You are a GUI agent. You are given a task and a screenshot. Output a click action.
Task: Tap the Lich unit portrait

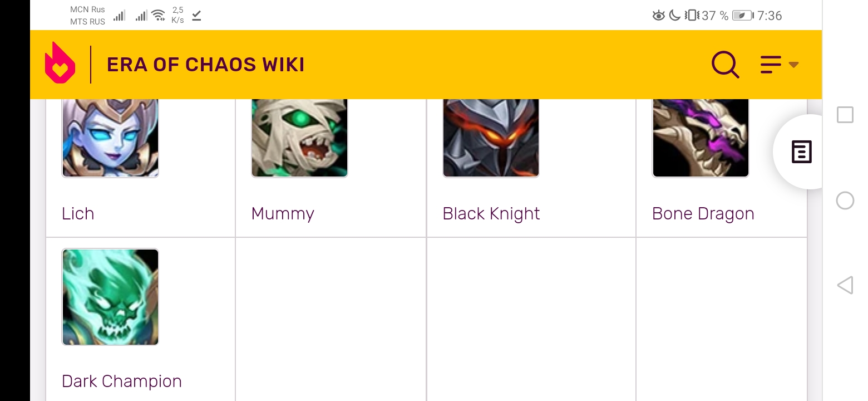(x=110, y=138)
